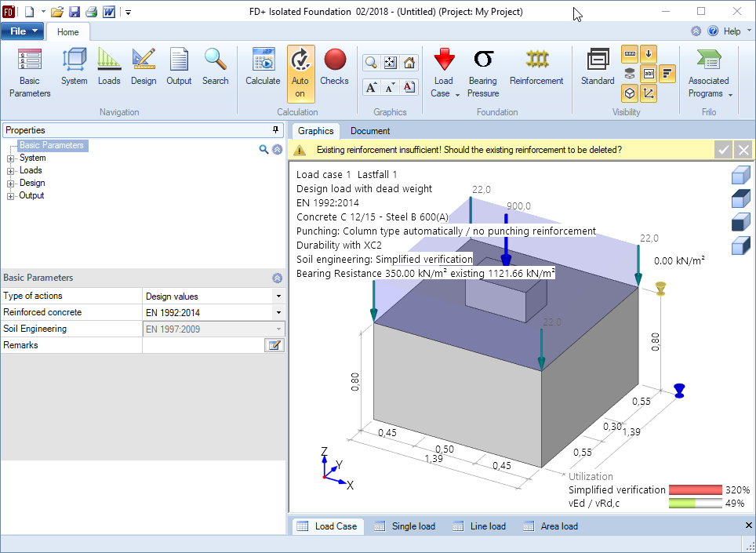756x553 pixels.
Task: Switch to the Graphics tab
Action: [x=316, y=131]
